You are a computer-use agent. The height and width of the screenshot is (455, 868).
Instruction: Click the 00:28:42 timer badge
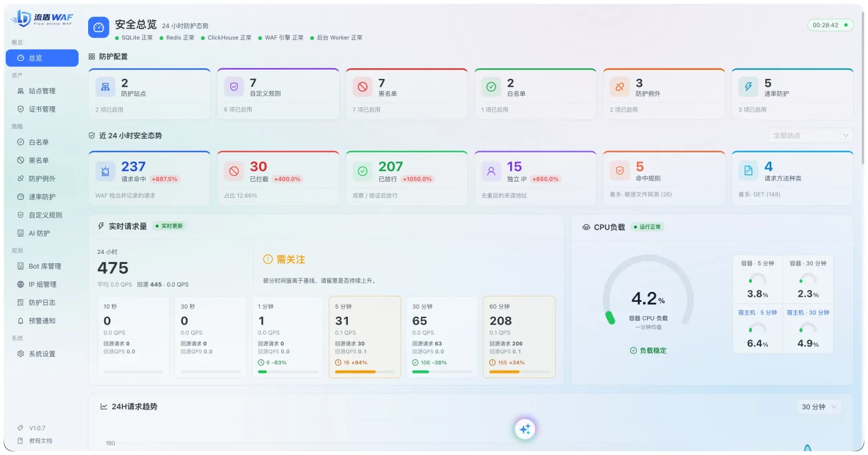831,25
